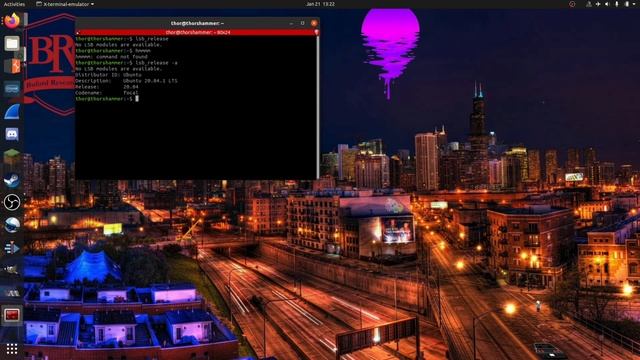This screenshot has height=360, width=640.
Task: Launch OBS Studio from the dock
Action: point(12,202)
